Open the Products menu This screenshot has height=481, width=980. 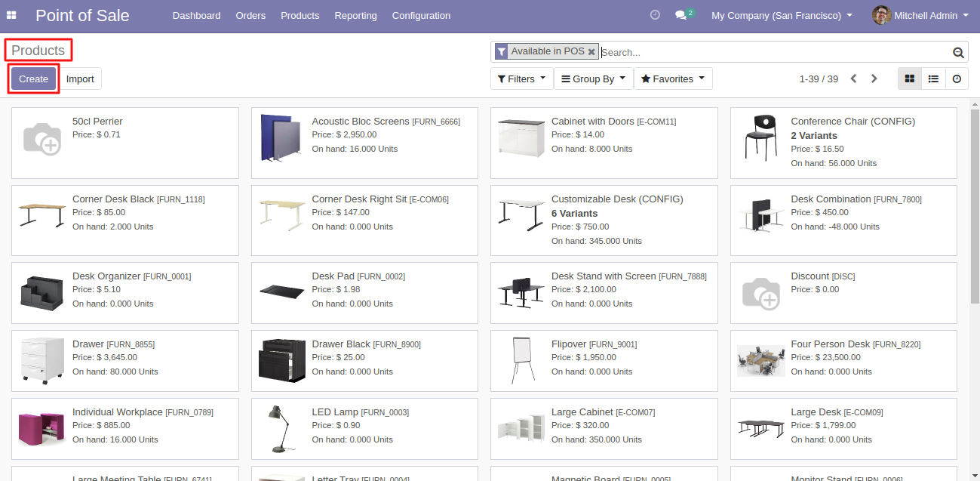[300, 15]
